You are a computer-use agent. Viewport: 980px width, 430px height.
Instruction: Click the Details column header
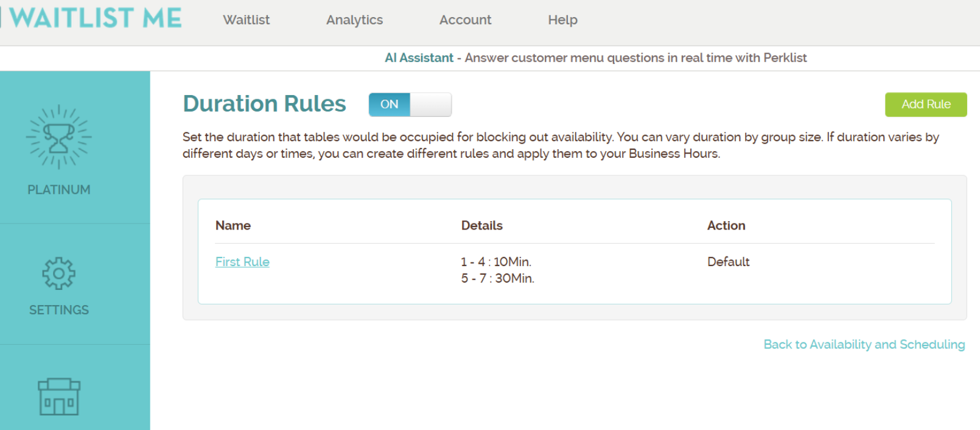click(482, 225)
